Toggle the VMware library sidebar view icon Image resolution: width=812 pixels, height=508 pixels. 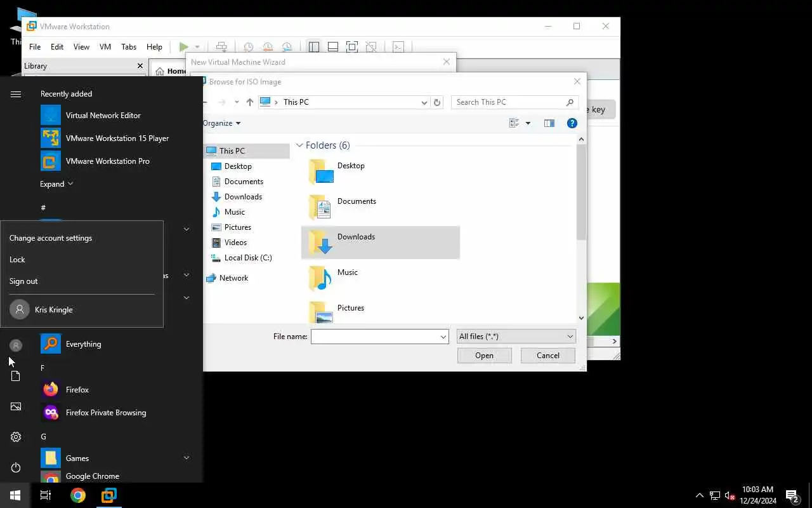click(313, 47)
